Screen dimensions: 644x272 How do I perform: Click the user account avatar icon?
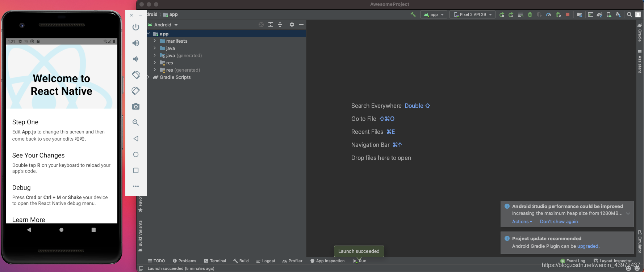[x=638, y=15]
